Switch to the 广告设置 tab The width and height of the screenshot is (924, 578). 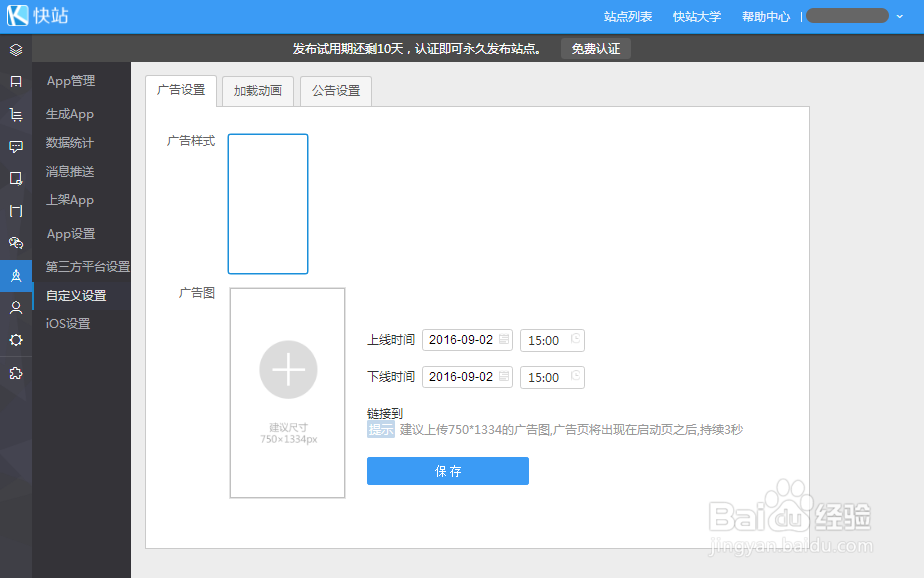pos(181,90)
